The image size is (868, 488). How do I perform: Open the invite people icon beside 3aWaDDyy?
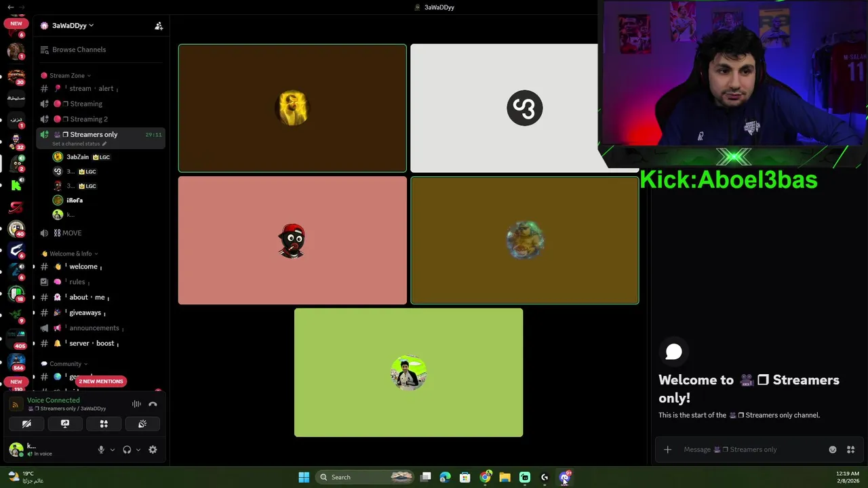159,26
